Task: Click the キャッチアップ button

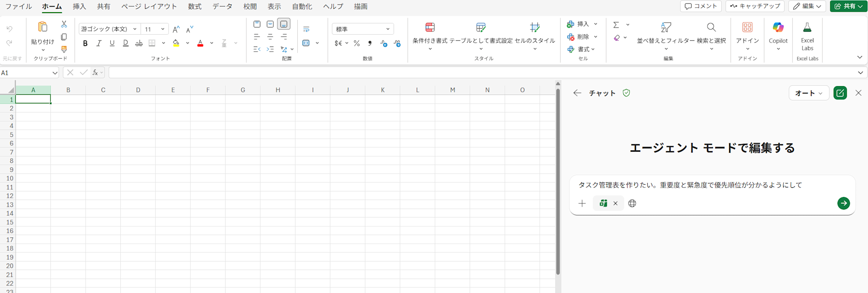Action: click(755, 6)
